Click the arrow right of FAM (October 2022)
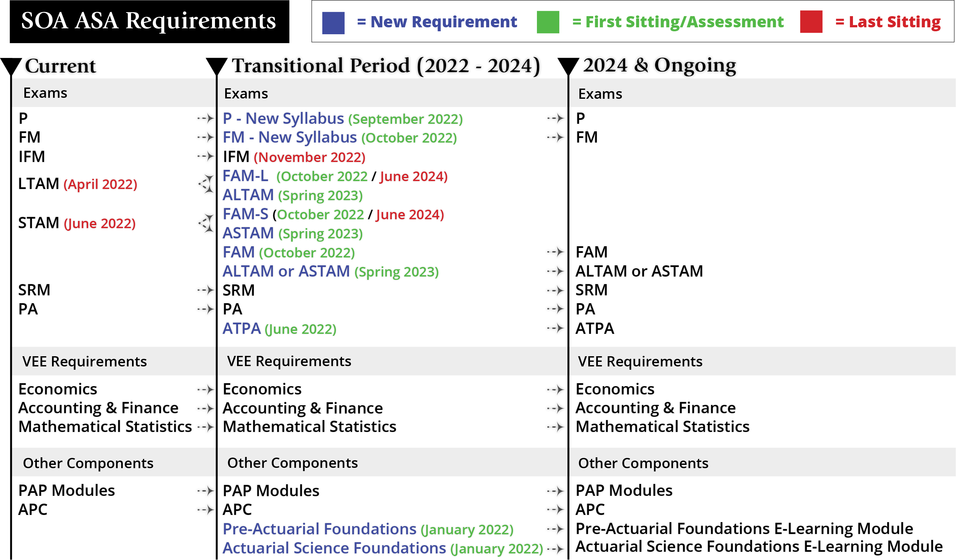956x560 pixels. (555, 252)
